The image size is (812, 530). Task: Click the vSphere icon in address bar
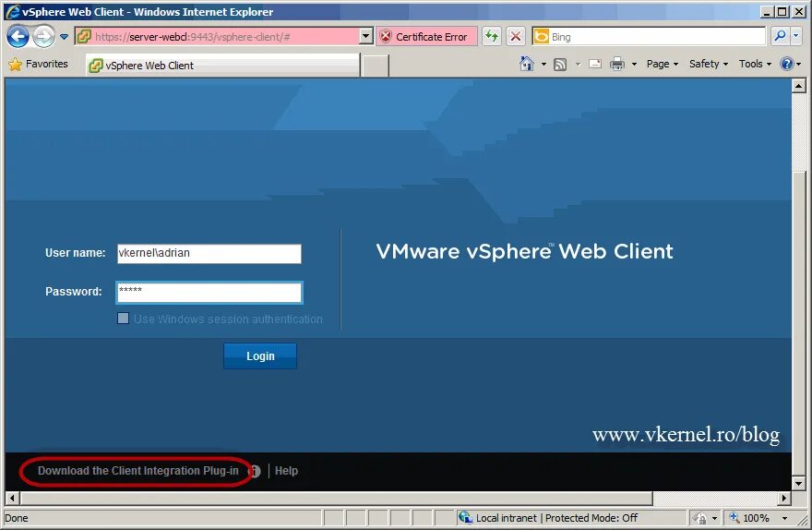[83, 37]
